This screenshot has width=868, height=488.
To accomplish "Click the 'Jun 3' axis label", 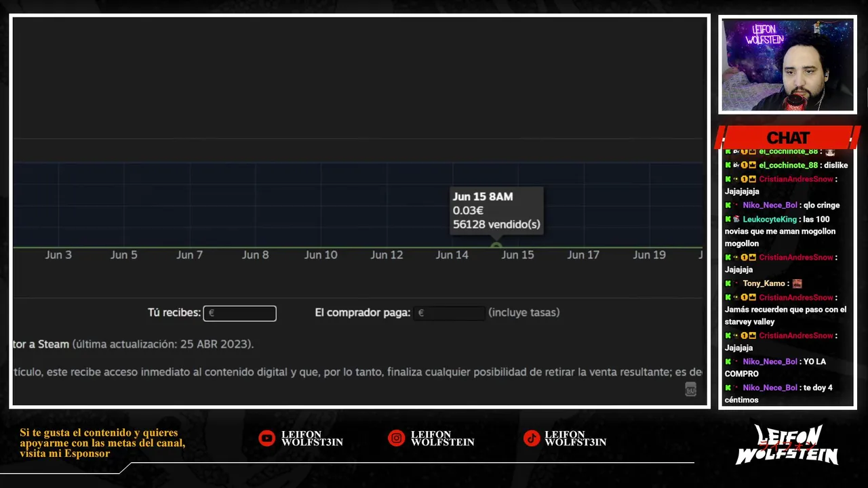I will tap(58, 255).
